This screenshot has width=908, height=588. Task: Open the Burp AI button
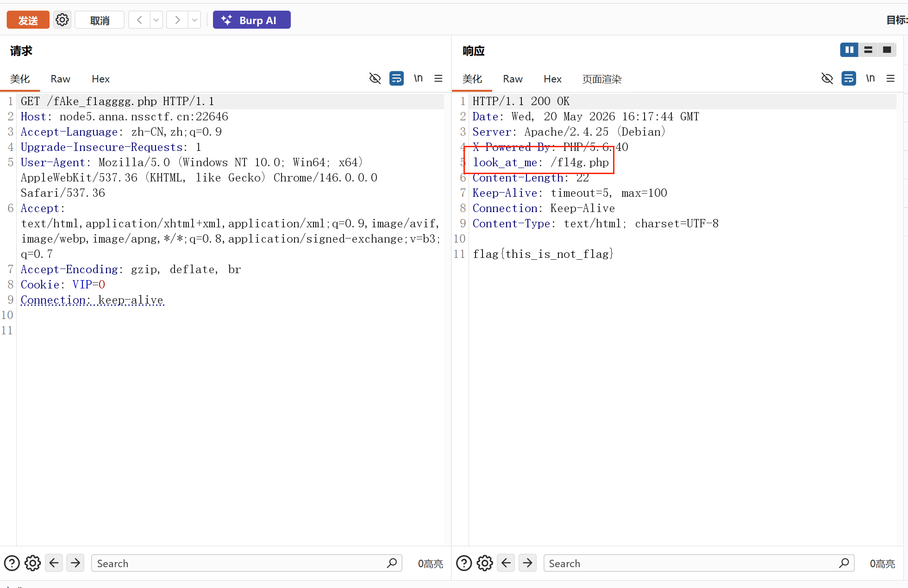251,20
